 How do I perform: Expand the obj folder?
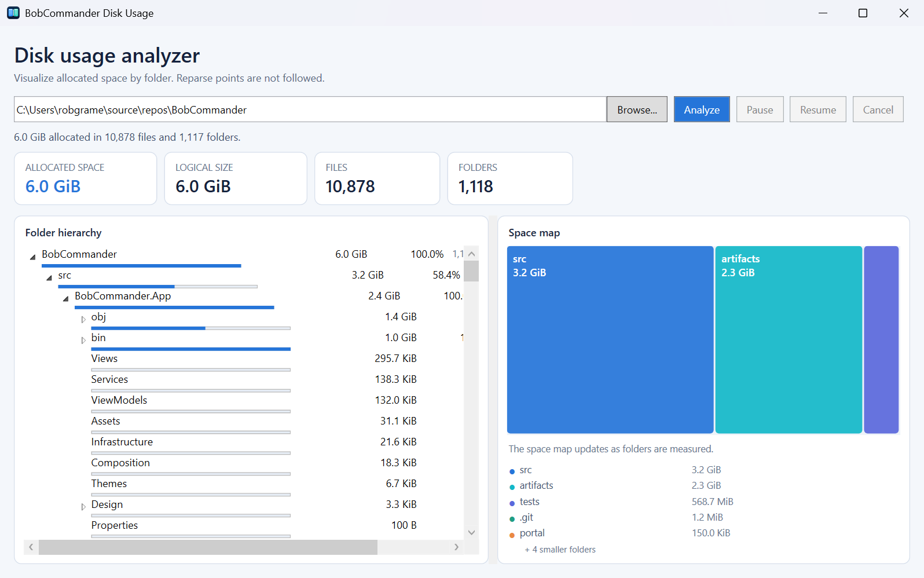pos(83,319)
